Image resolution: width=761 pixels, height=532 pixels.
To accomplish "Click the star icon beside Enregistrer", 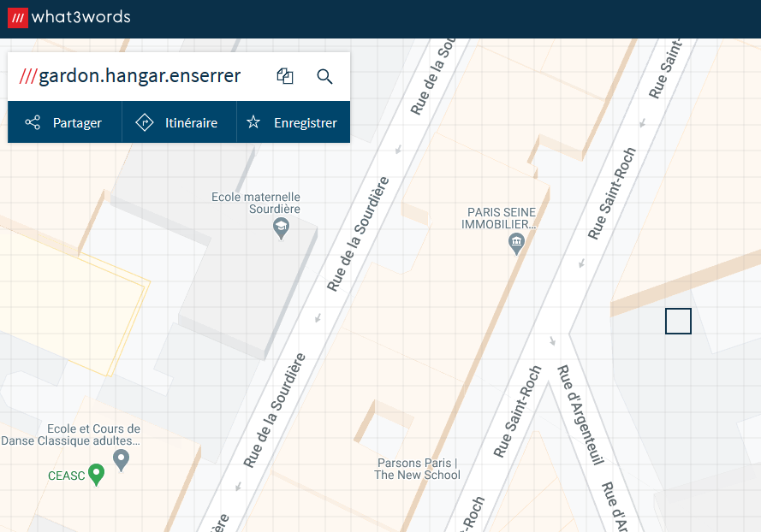I will click(253, 122).
